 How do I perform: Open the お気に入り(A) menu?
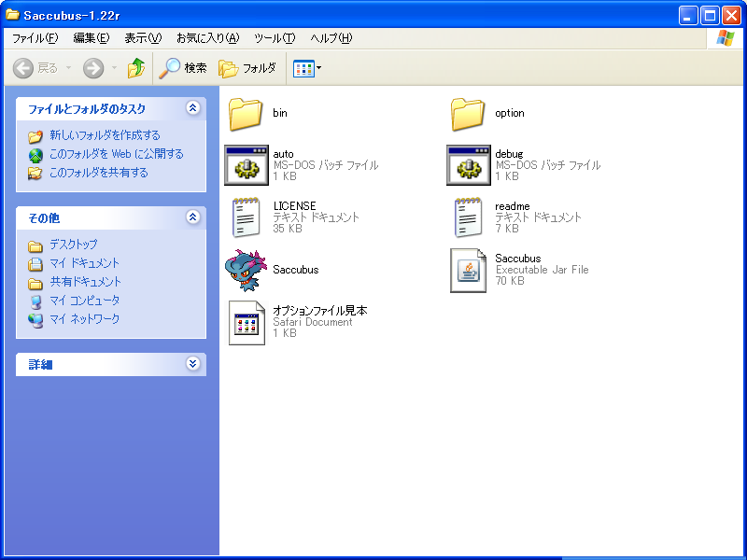coord(207,38)
